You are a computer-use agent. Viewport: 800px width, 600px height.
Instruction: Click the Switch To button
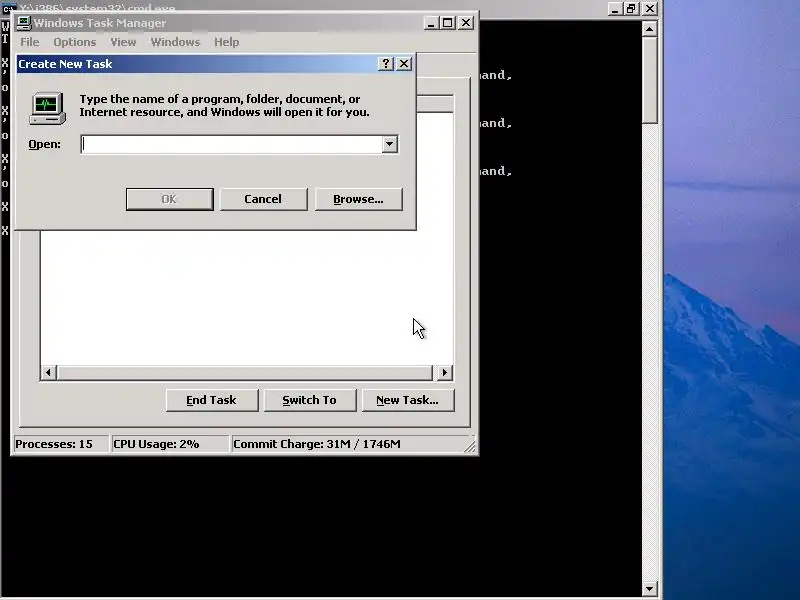[310, 400]
